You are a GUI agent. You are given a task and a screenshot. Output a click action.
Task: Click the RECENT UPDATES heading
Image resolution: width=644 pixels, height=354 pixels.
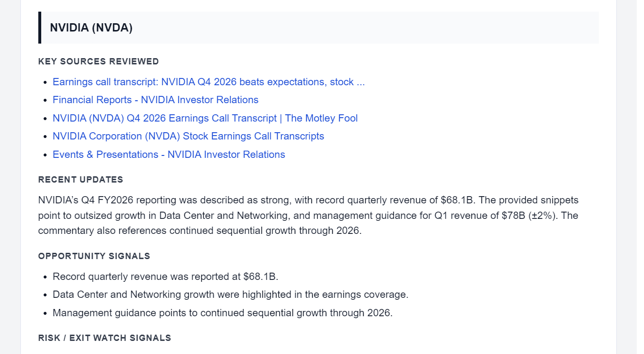point(80,180)
